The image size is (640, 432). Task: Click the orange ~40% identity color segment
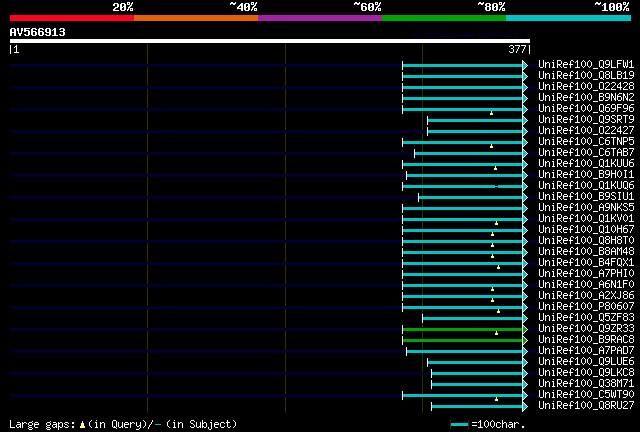tap(196, 18)
